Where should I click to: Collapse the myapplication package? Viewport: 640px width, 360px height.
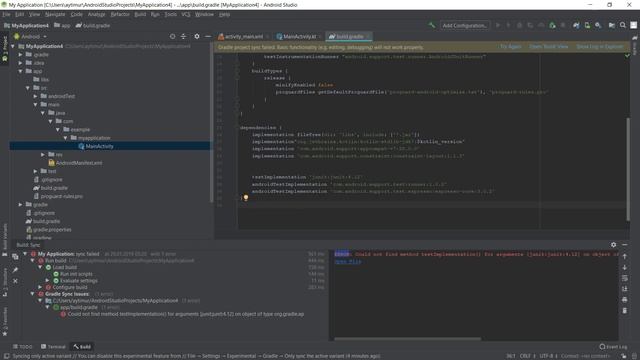(x=65, y=138)
